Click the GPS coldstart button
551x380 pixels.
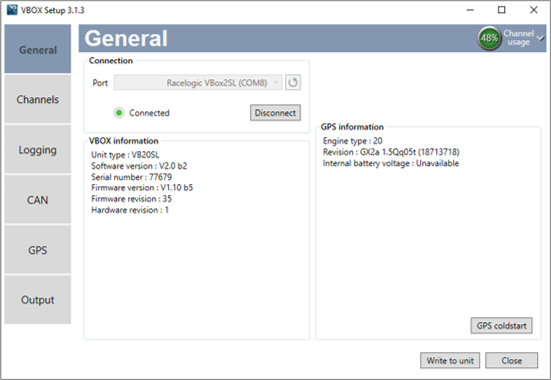[501, 326]
